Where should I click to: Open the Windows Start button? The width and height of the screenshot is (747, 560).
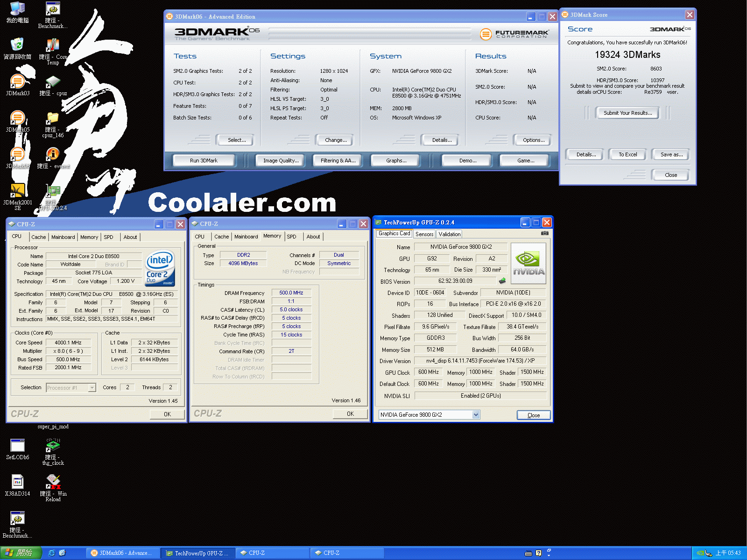click(x=21, y=553)
